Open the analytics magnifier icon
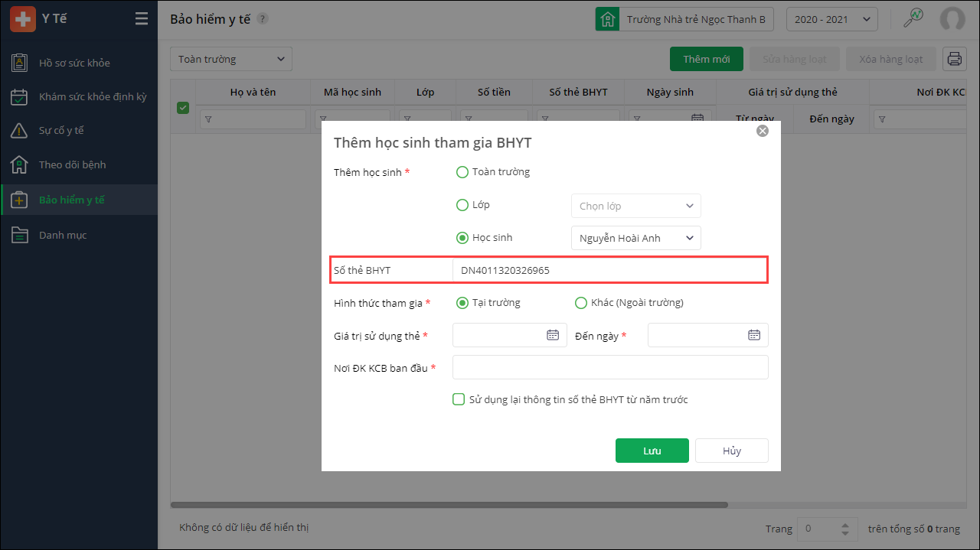The height and width of the screenshot is (550, 980). click(x=913, y=19)
